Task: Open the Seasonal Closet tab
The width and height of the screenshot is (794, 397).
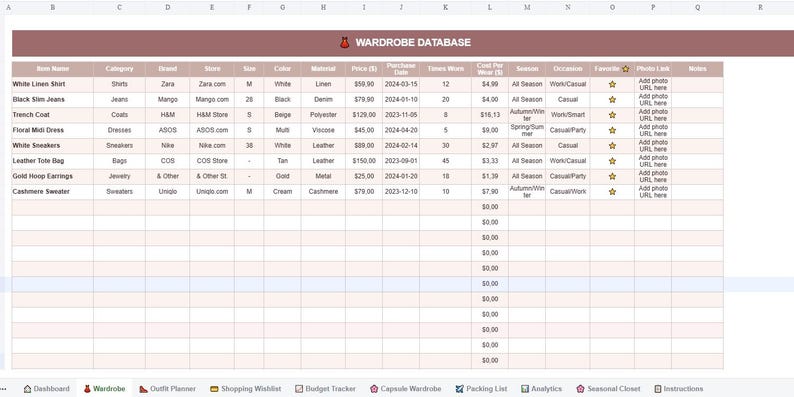Action: [x=608, y=389]
